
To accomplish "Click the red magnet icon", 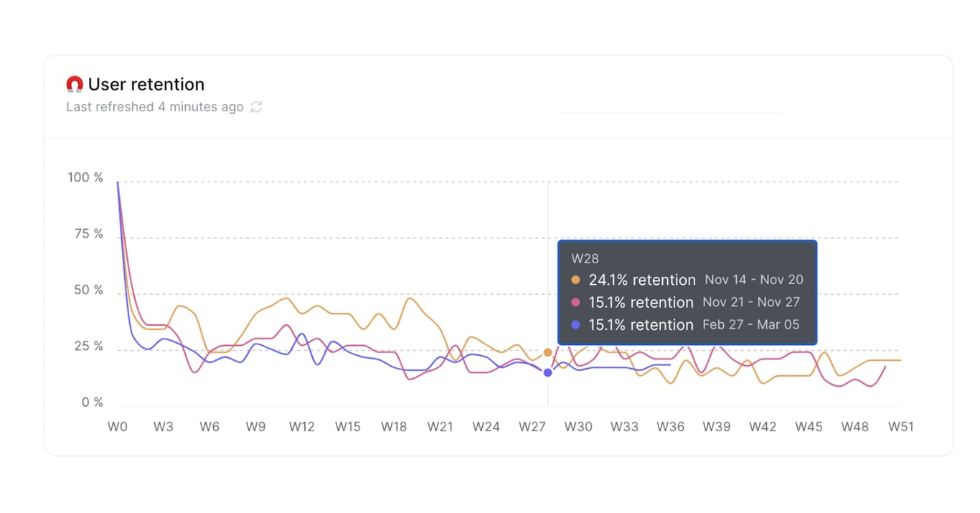I will point(75,85).
